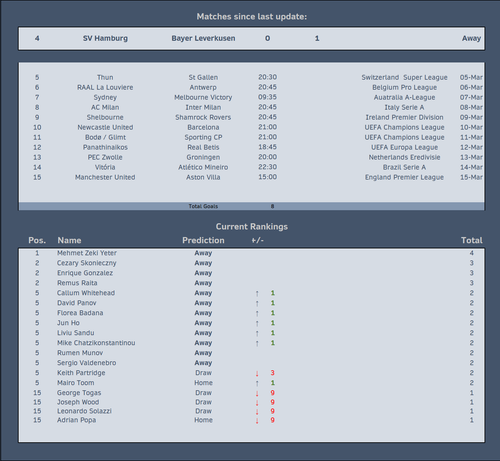The width and height of the screenshot is (500, 461).
Task: Click the 'Italy Serie A' league cell
Action: (x=404, y=107)
